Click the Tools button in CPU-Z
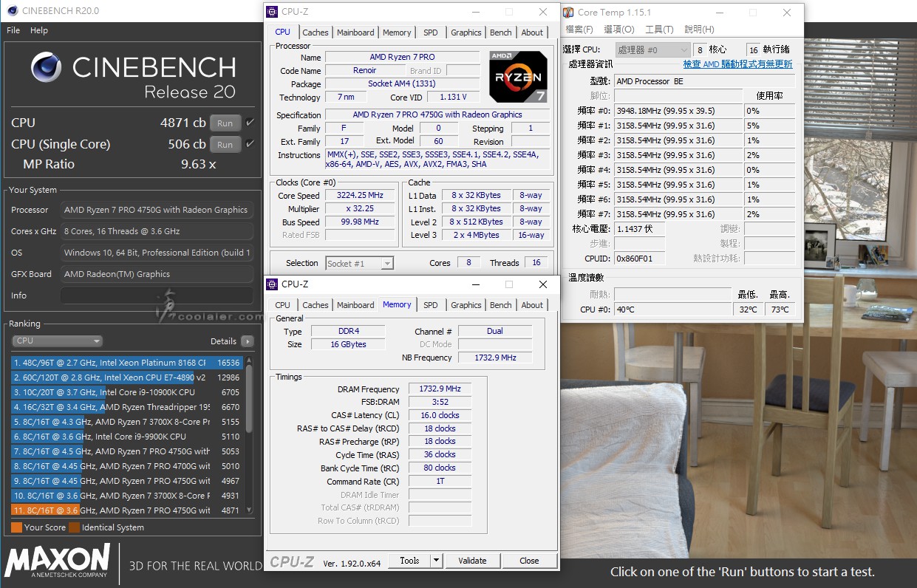917x588 pixels. (x=409, y=561)
